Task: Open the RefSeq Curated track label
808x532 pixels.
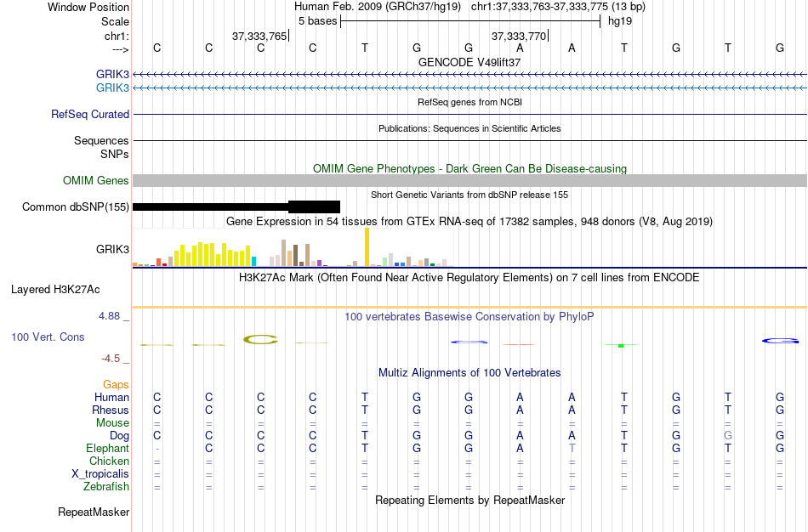Action: pos(90,115)
